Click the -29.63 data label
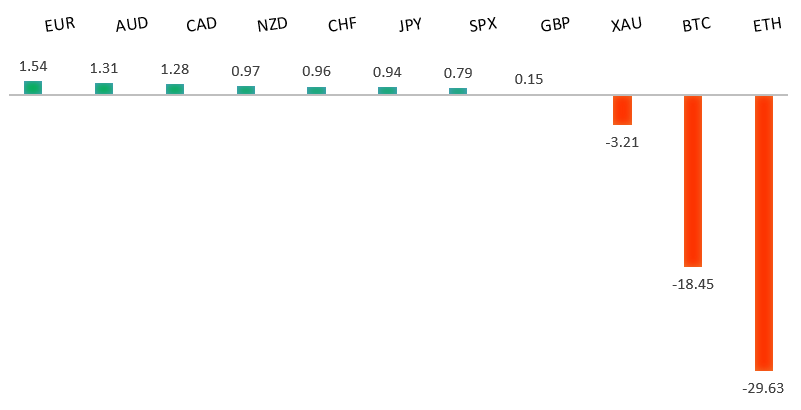The image size is (801, 410). pyautogui.click(x=763, y=388)
